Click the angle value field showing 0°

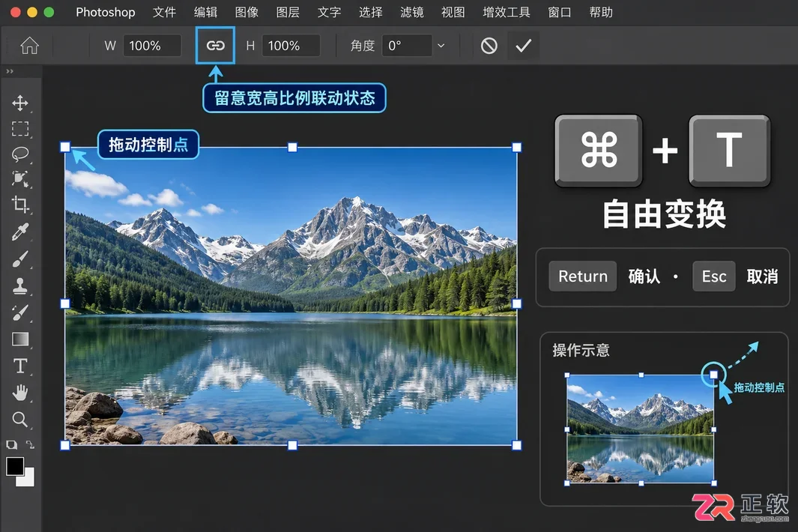(407, 45)
